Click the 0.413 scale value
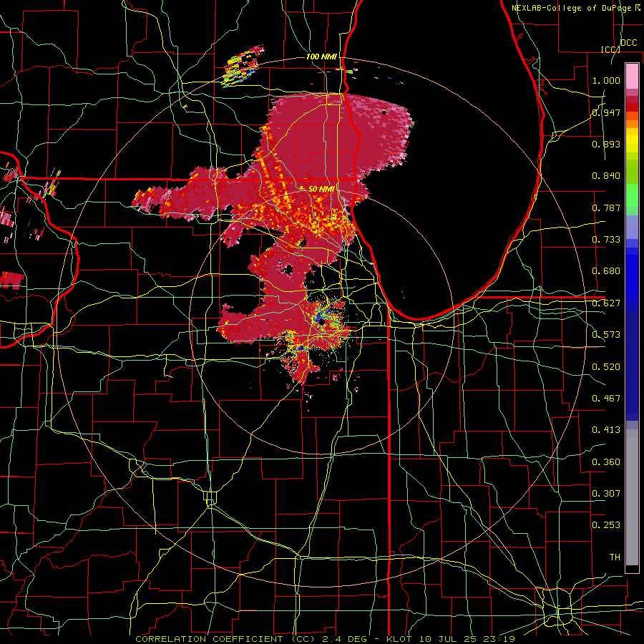Screen dimensions: 644x644 [x=606, y=430]
